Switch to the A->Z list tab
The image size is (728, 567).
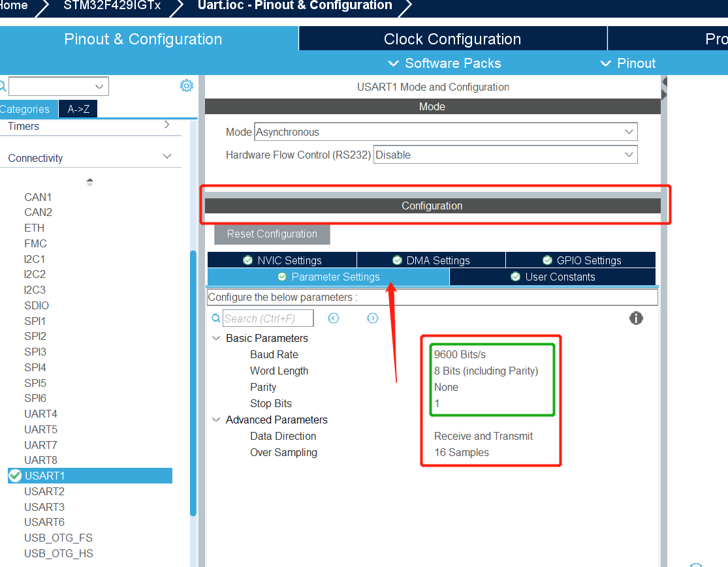coord(78,109)
